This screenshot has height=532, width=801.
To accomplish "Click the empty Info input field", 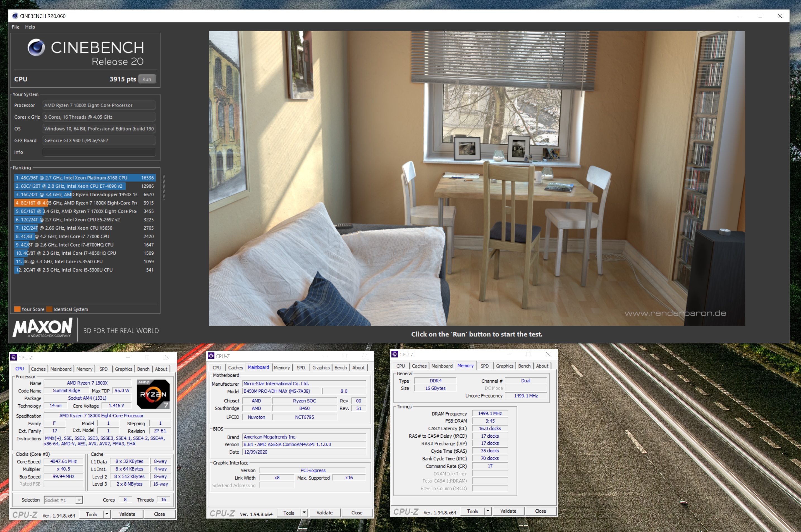I will pos(99,152).
